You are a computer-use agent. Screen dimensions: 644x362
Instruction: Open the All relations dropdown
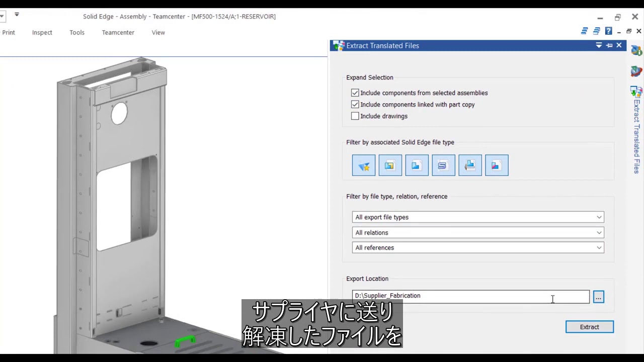[x=478, y=233]
